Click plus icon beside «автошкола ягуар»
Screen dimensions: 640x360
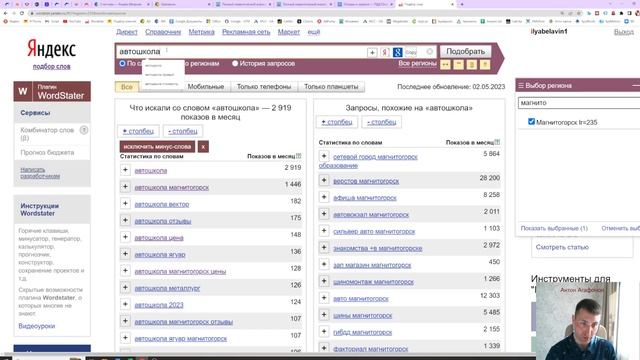pyautogui.click(x=125, y=253)
